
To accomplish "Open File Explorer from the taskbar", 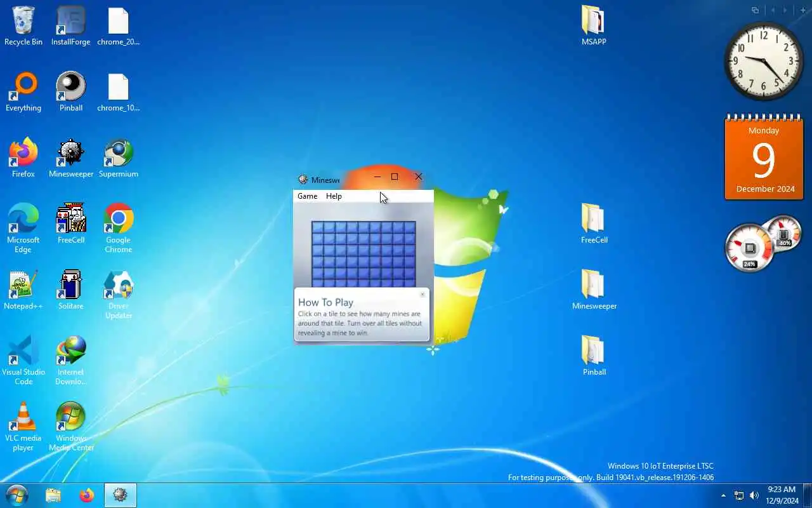I will 53,495.
